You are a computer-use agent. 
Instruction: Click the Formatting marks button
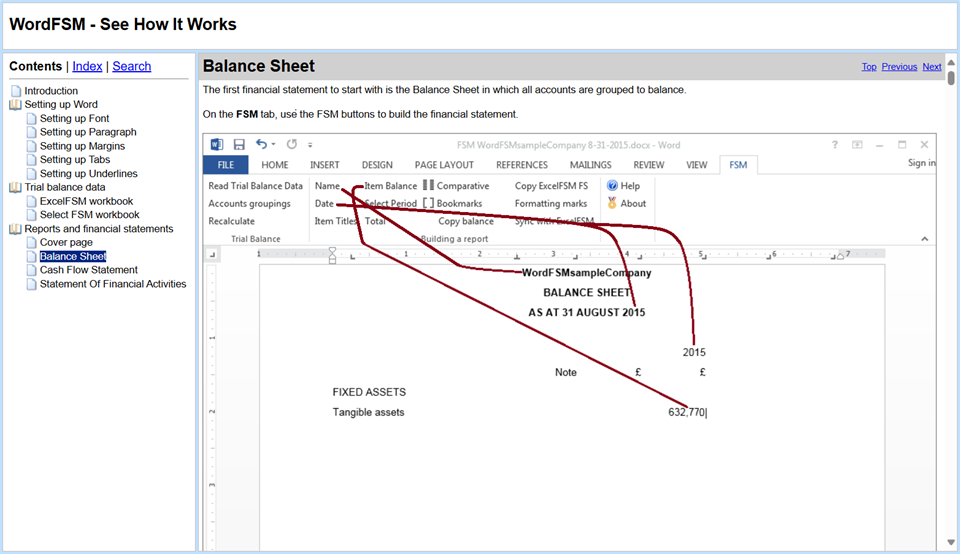coord(550,203)
